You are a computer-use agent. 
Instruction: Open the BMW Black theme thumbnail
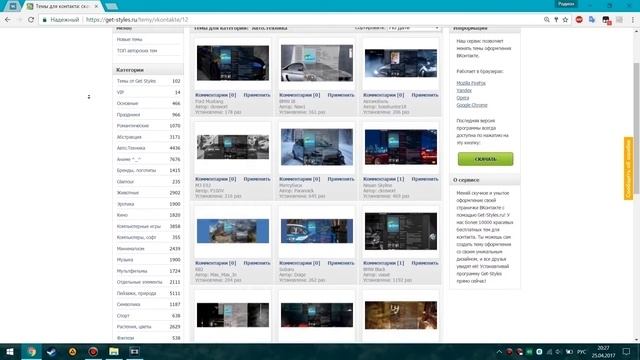401,231
